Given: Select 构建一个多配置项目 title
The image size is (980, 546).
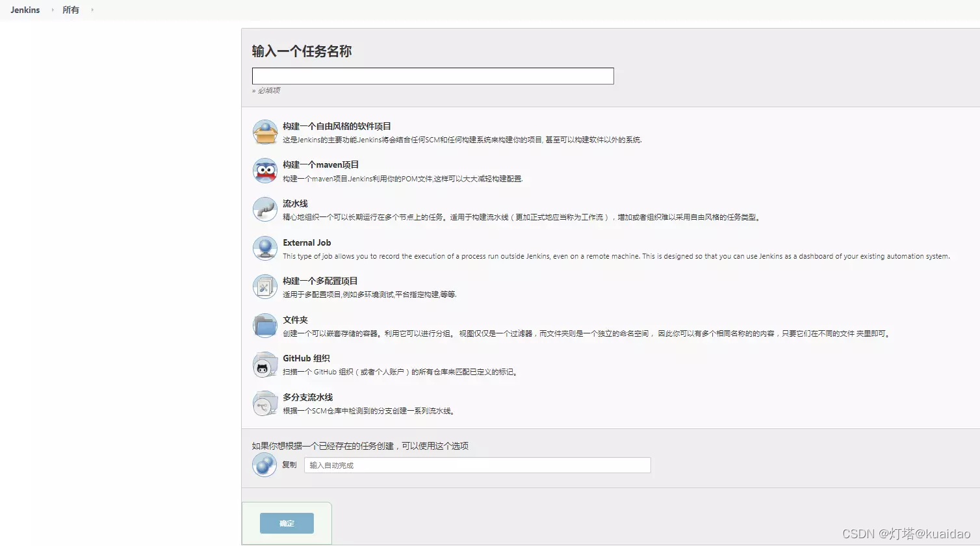Looking at the screenshot, I should pyautogui.click(x=320, y=281).
